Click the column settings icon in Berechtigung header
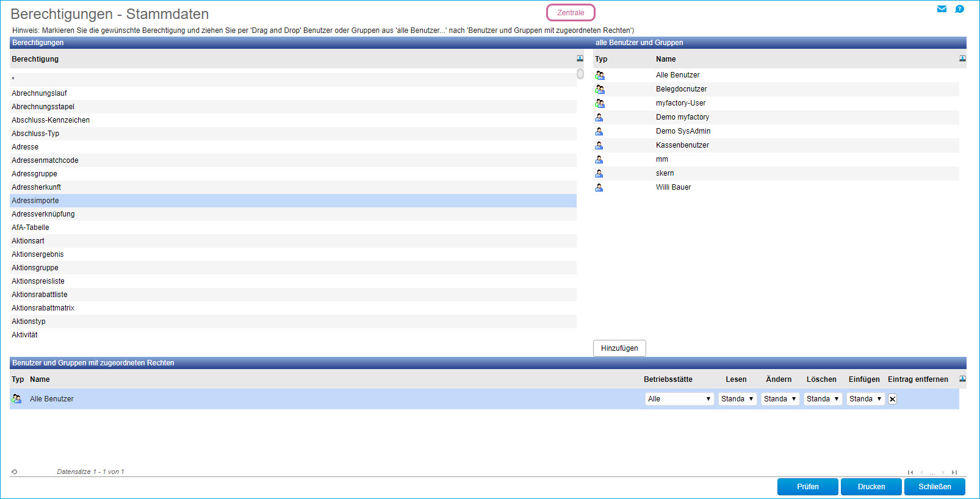The height and width of the screenshot is (499, 980). click(580, 59)
